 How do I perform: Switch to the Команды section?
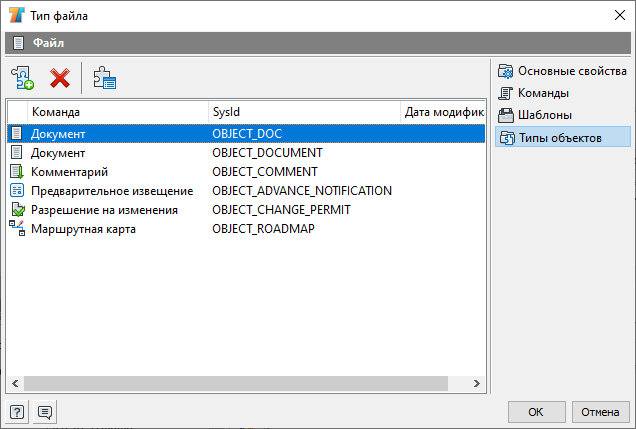pos(534,93)
